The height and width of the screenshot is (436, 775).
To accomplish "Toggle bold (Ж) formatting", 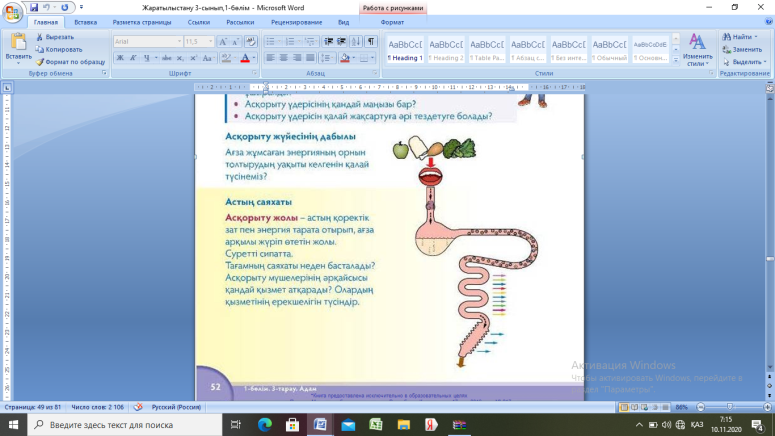I will point(120,58).
